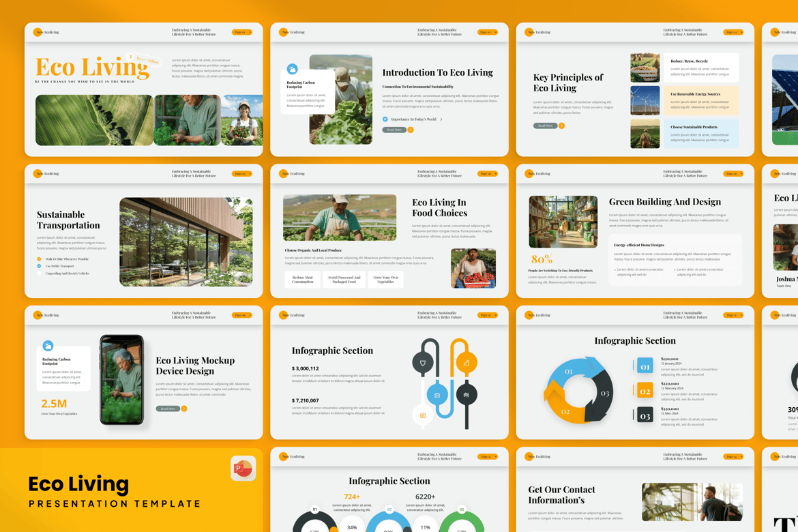This screenshot has width=798, height=532.
Task: Click the Reduce Meat Consumption box
Action: click(x=302, y=280)
